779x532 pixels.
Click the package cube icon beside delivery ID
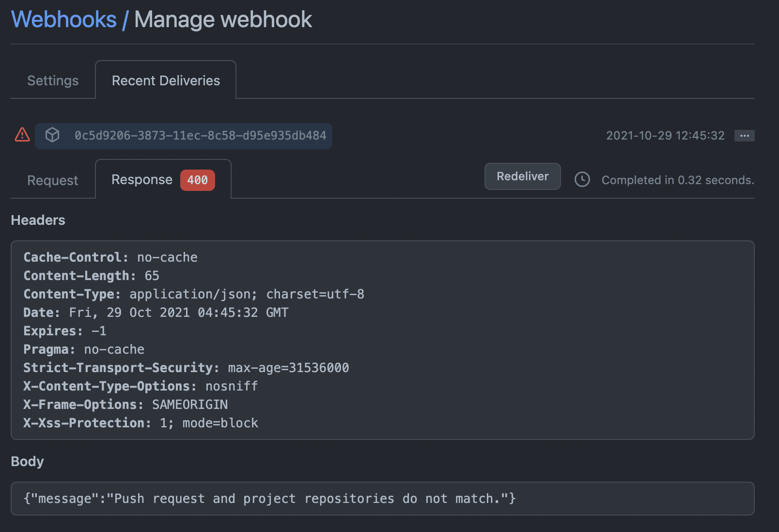(x=52, y=135)
